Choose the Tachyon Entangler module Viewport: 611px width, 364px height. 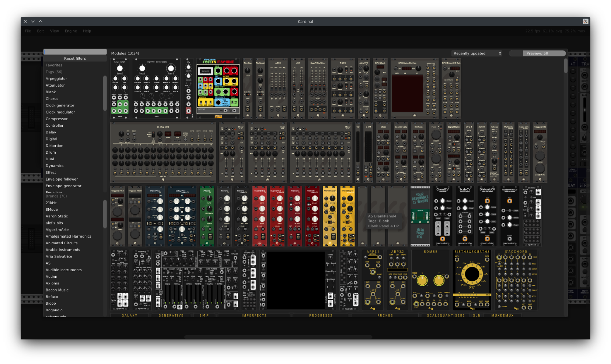click(156, 88)
